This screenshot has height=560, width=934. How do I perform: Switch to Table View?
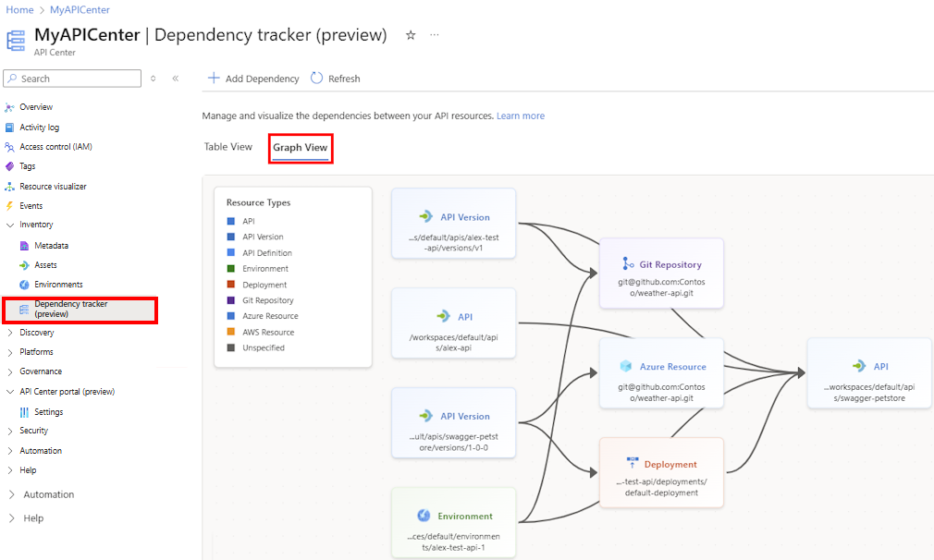[x=227, y=146]
